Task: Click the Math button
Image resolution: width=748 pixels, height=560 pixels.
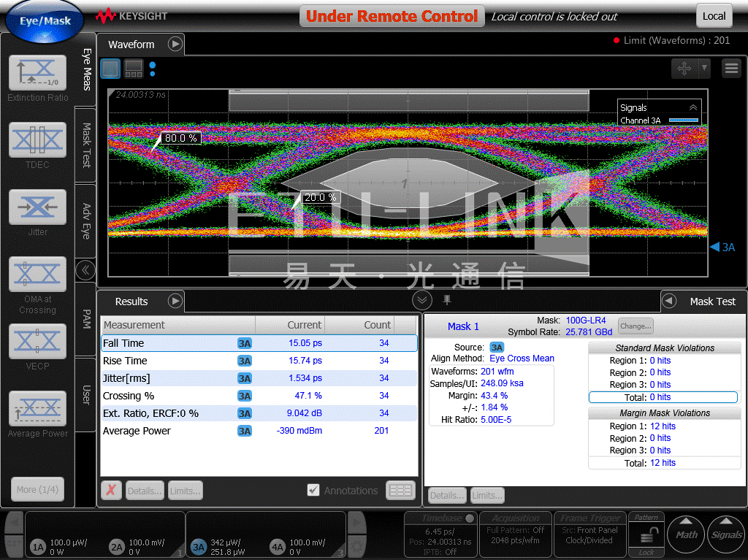Action: tap(685, 534)
